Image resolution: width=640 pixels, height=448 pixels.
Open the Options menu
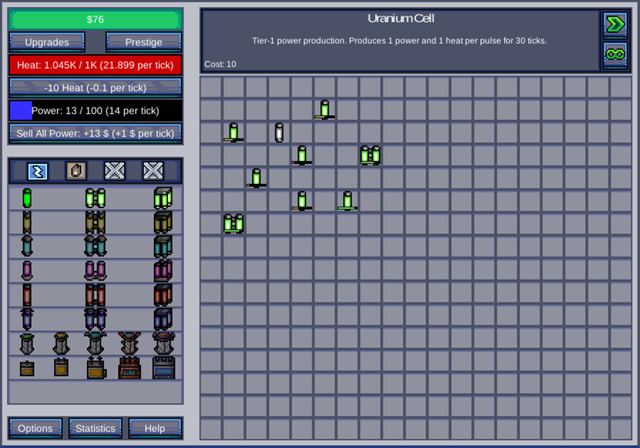coord(35,428)
